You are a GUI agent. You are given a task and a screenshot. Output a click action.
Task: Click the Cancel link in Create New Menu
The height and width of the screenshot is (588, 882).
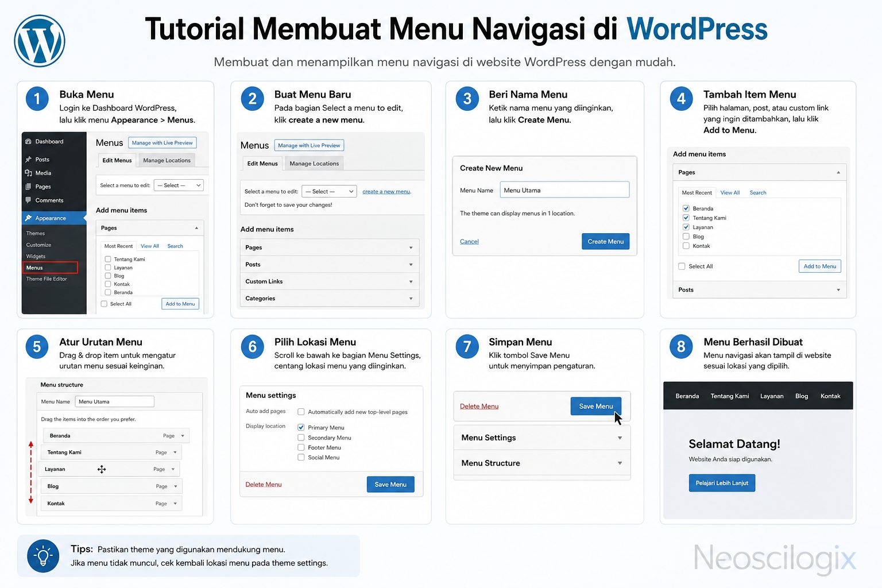[x=469, y=242]
